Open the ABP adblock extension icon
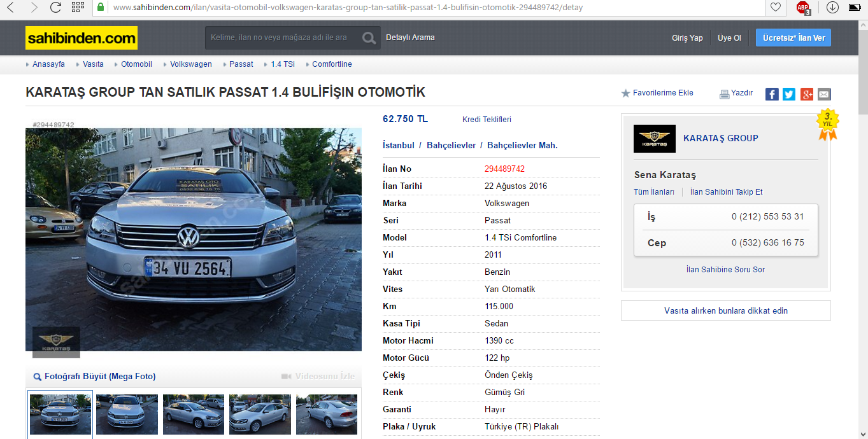The image size is (868, 439). [x=803, y=8]
